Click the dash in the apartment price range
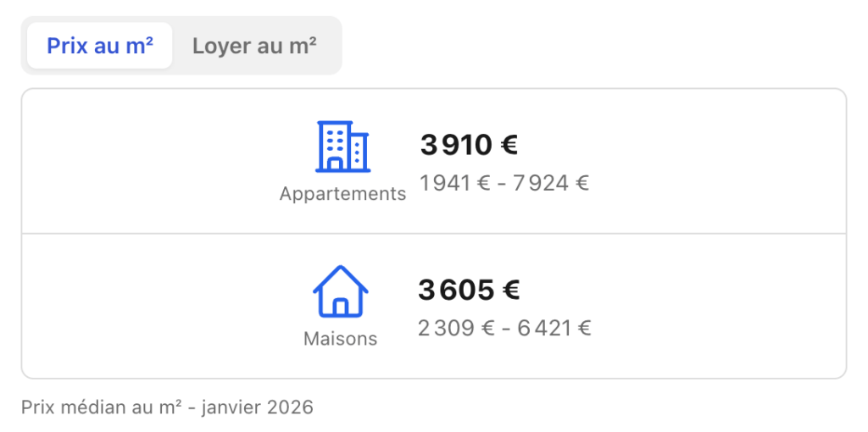Image resolution: width=868 pixels, height=432 pixels. (x=503, y=183)
